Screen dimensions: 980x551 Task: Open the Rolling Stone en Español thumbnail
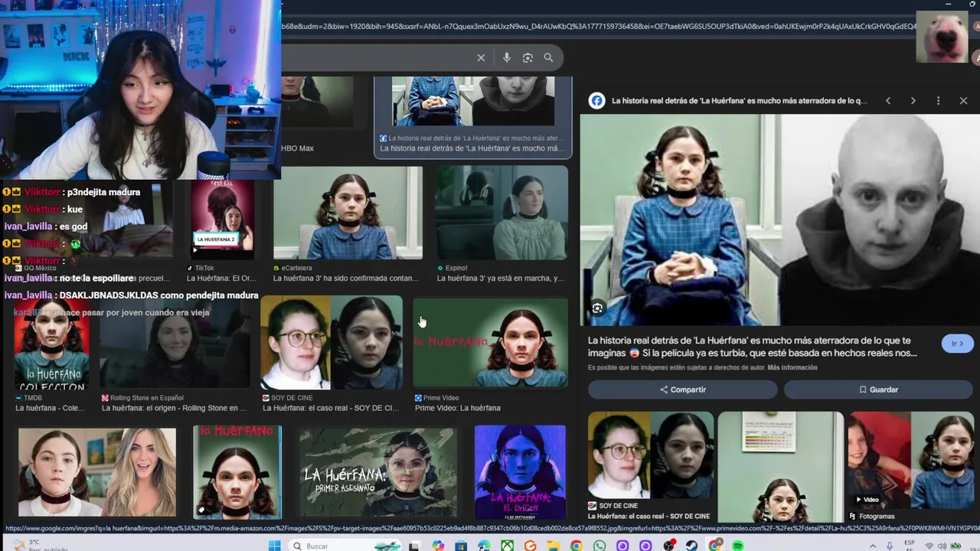click(x=175, y=344)
